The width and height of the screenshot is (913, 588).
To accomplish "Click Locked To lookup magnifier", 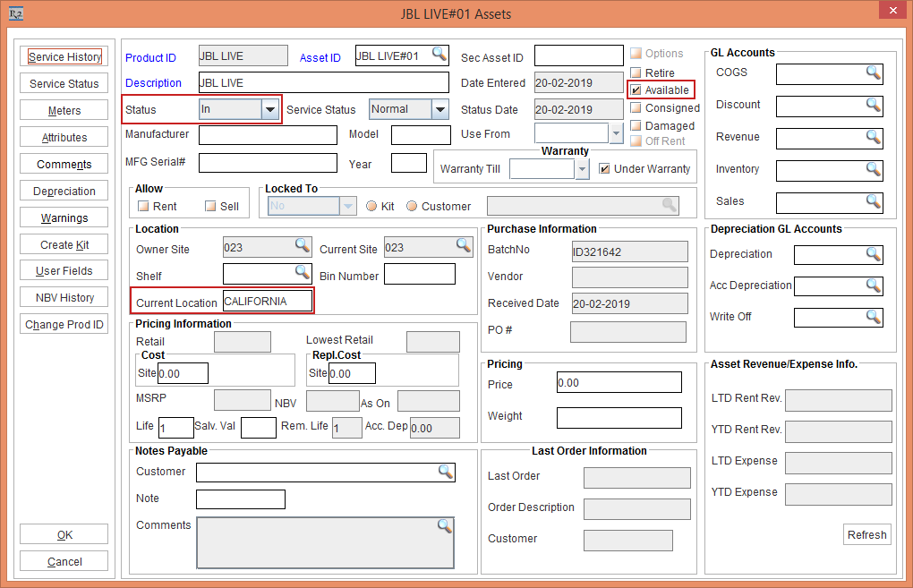I will tap(670, 206).
